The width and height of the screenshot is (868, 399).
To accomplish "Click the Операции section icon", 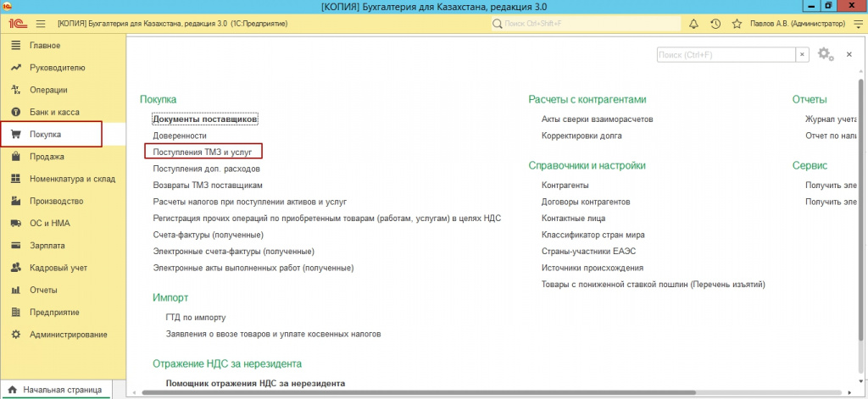I will pos(16,90).
